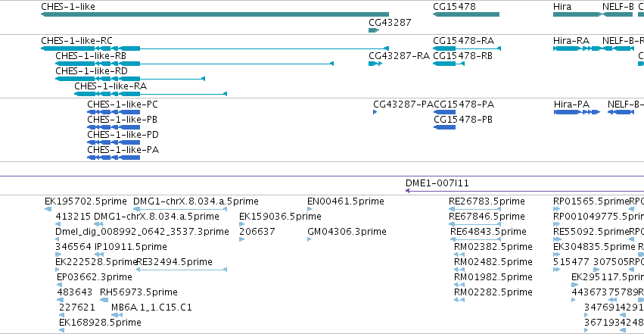Click the CHES-1-like-RA transcript glyph
Image resolution: width=644 pixels, height=334 pixels.
click(151, 94)
